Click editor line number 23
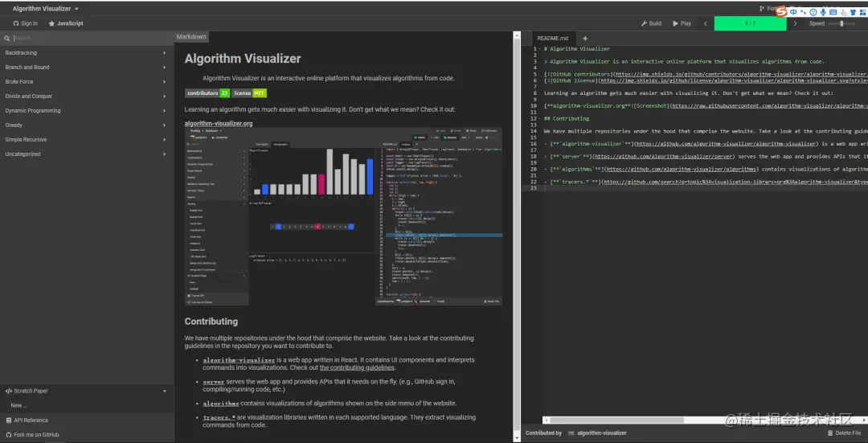Screen dimensions: 868x443 pos(534,188)
